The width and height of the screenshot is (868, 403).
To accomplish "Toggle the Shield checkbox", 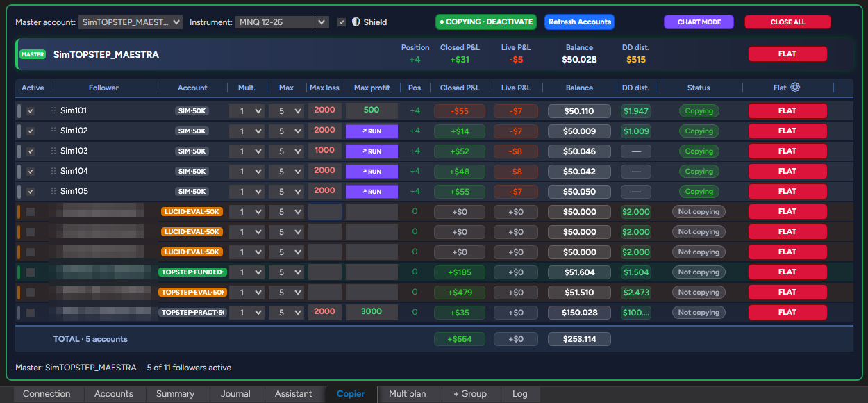I will tap(342, 22).
